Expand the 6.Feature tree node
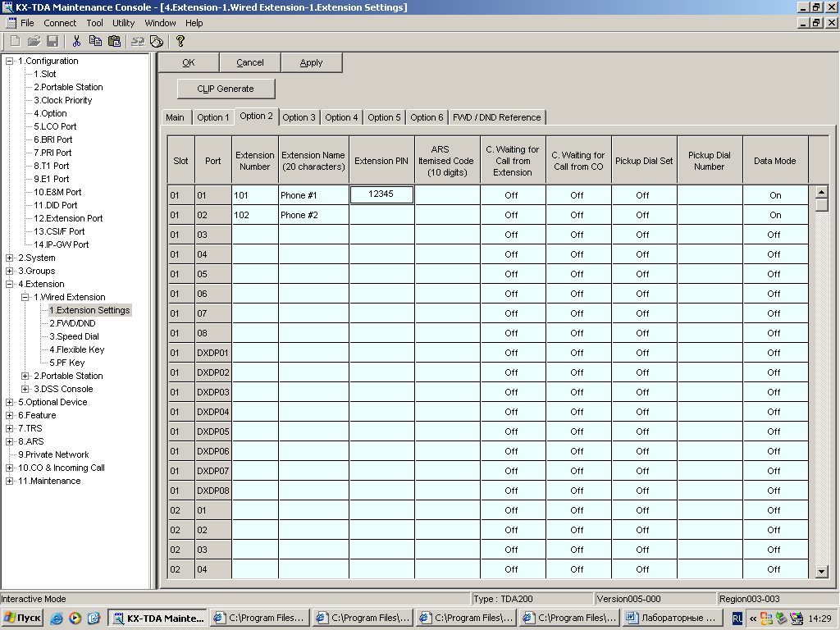Viewport: 840px width, 630px height. pyautogui.click(x=9, y=415)
